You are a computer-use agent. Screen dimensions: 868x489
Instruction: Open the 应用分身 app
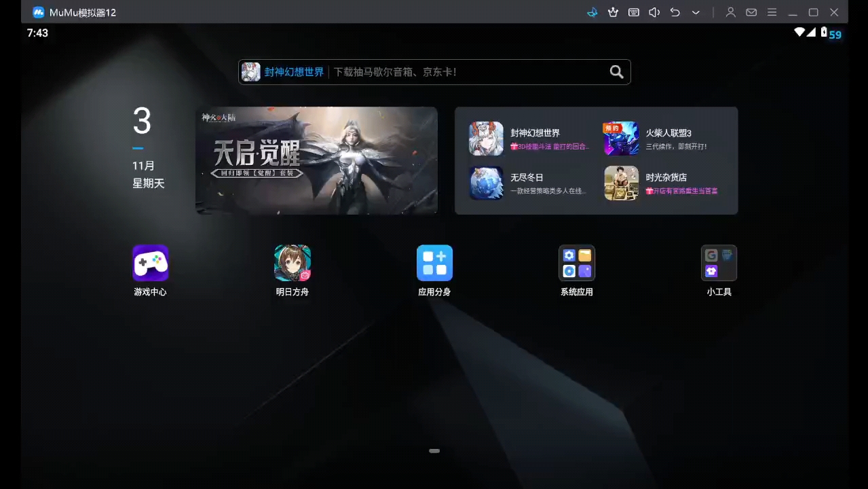[434, 263]
